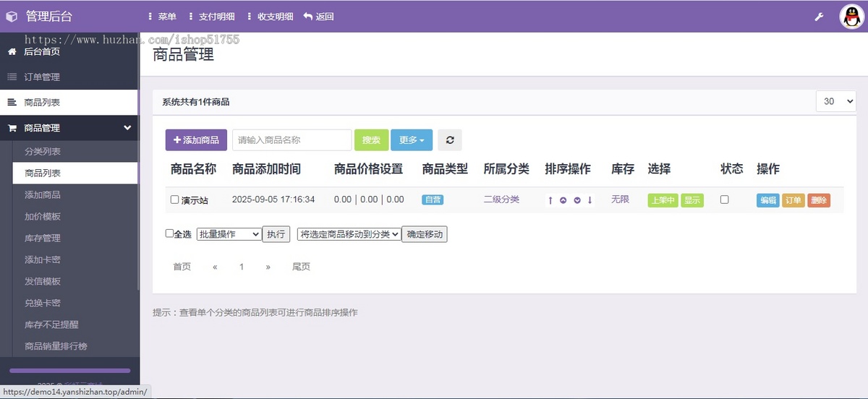Click the 管理后台 header title
Screen dimensions: 868x399
pyautogui.click(x=49, y=17)
